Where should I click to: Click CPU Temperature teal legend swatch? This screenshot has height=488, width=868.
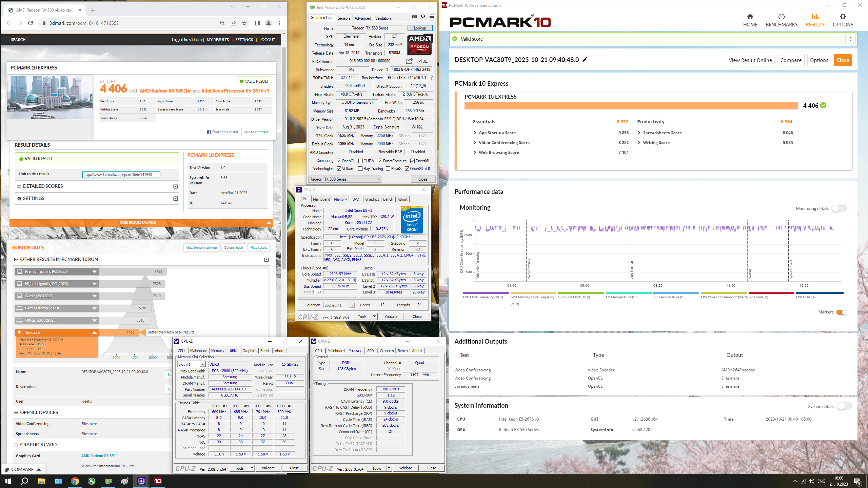point(628,293)
